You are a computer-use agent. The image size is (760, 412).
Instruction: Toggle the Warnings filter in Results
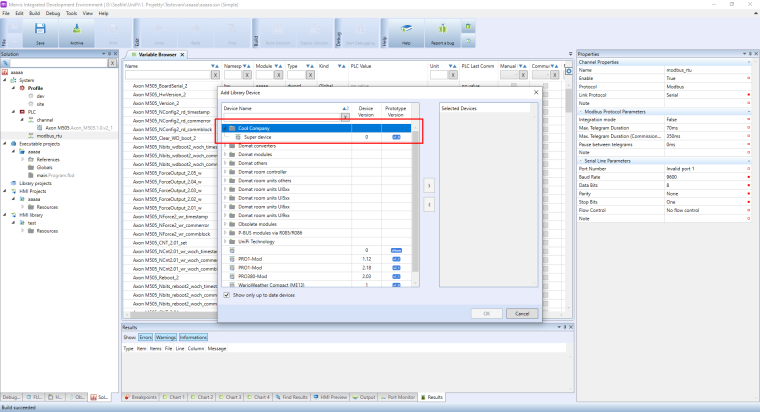(x=166, y=338)
